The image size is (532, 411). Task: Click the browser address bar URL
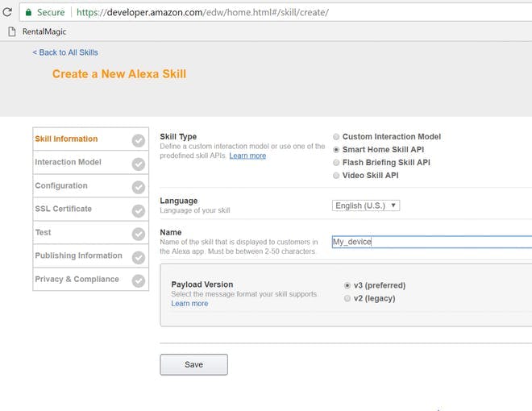(x=202, y=13)
